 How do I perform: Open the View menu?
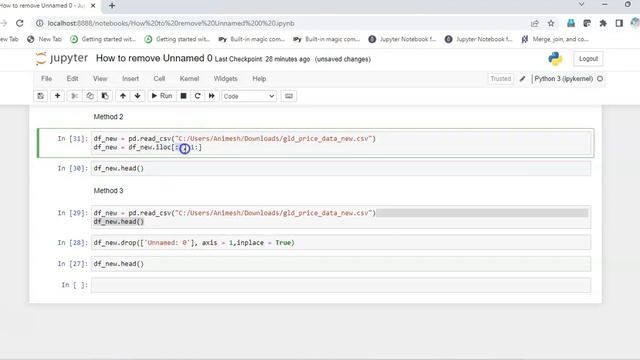pyautogui.click(x=100, y=79)
